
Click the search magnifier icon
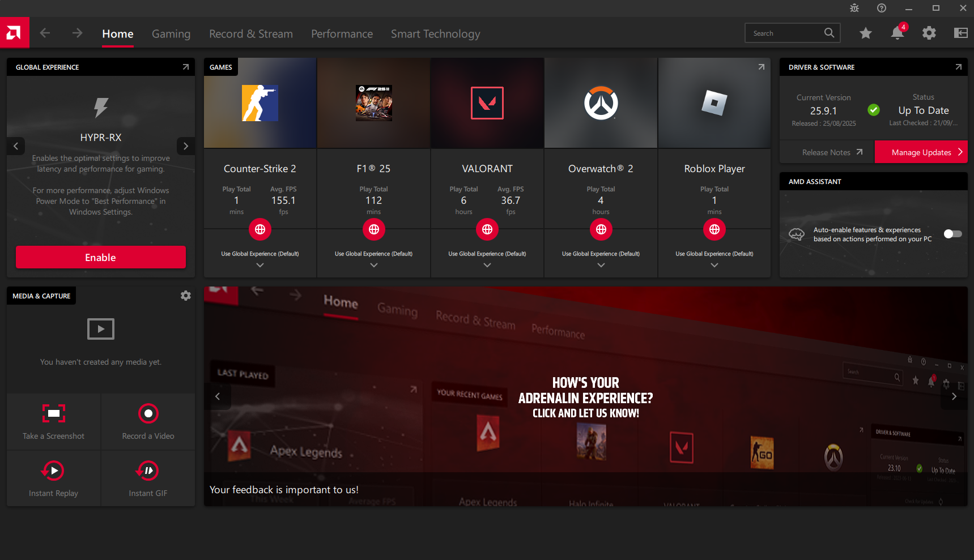coord(829,33)
